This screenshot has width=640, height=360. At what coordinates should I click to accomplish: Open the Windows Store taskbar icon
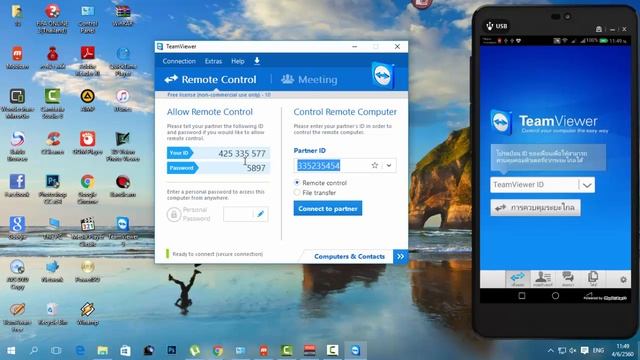[125, 350]
